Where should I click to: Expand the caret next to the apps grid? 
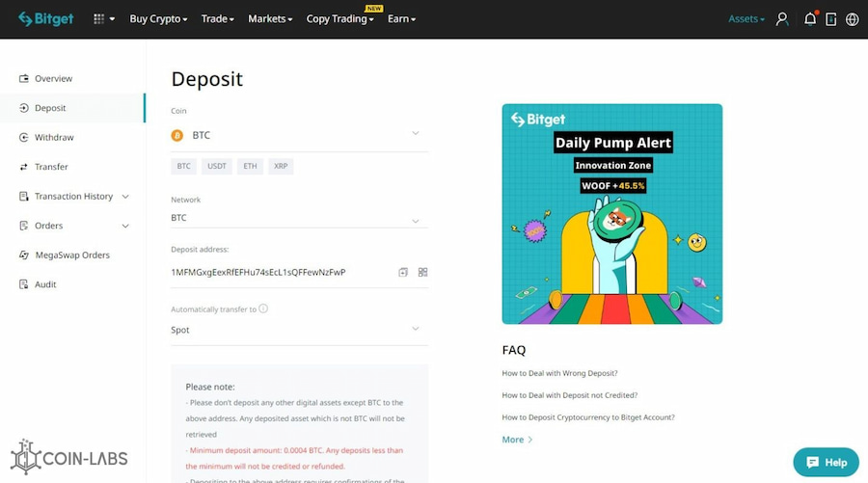[112, 19]
